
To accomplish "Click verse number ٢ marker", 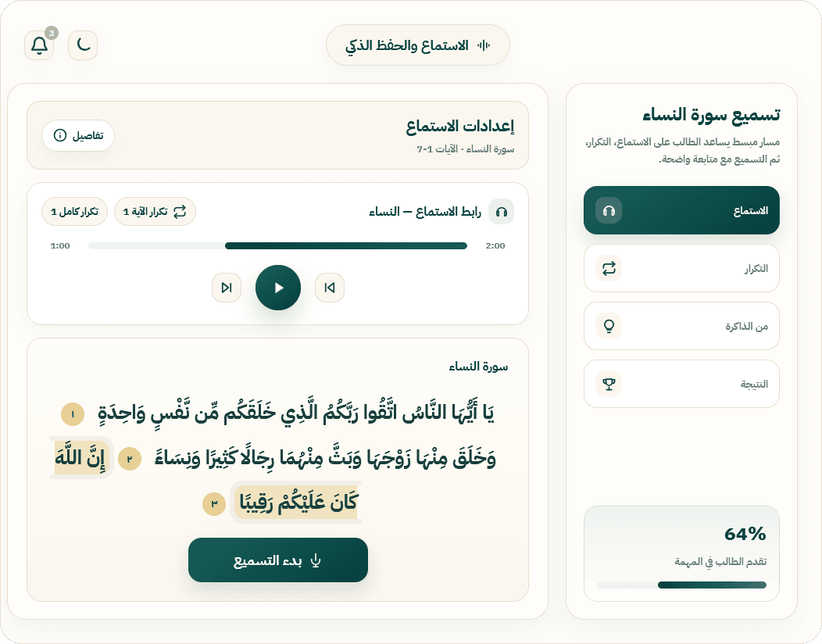I will 130,460.
